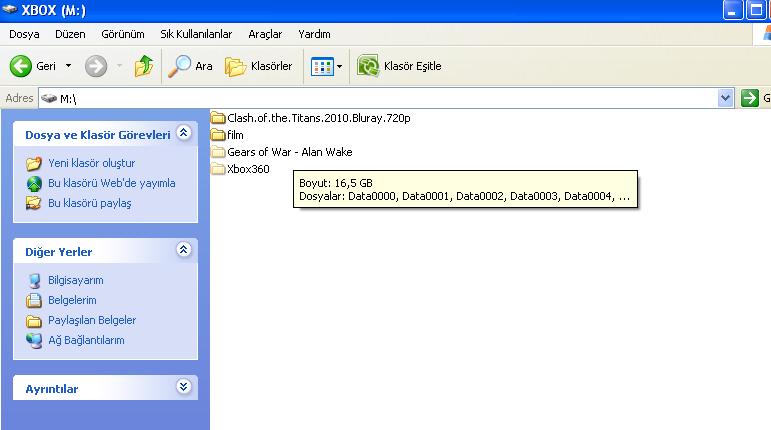Expand the Ayrıntılar panel
Viewport: 771px width, 430px height.
pos(183,387)
